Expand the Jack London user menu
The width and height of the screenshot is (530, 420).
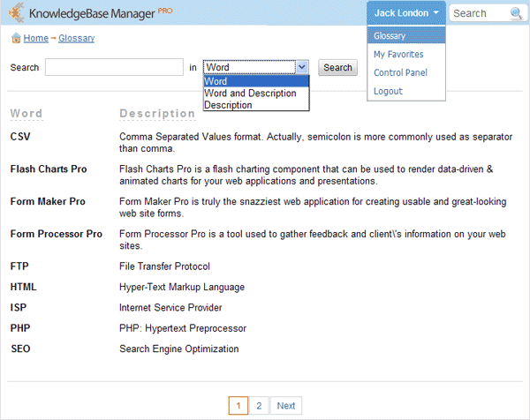tap(406, 13)
